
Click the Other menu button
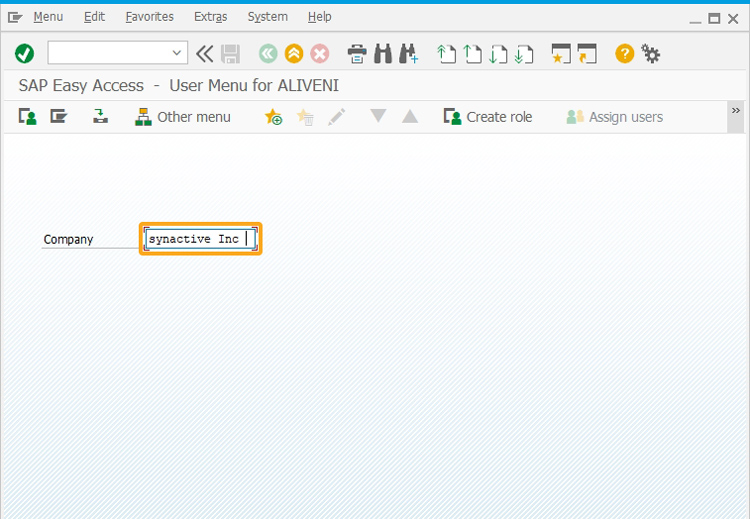(x=183, y=117)
